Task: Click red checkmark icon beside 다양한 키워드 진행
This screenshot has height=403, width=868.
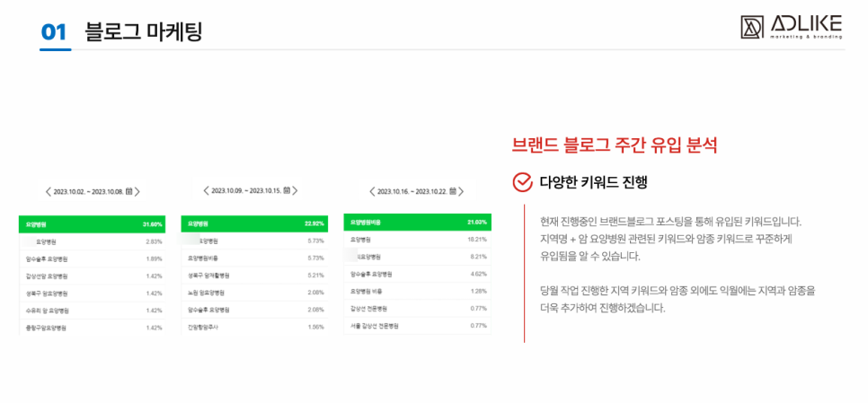Action: [522, 182]
